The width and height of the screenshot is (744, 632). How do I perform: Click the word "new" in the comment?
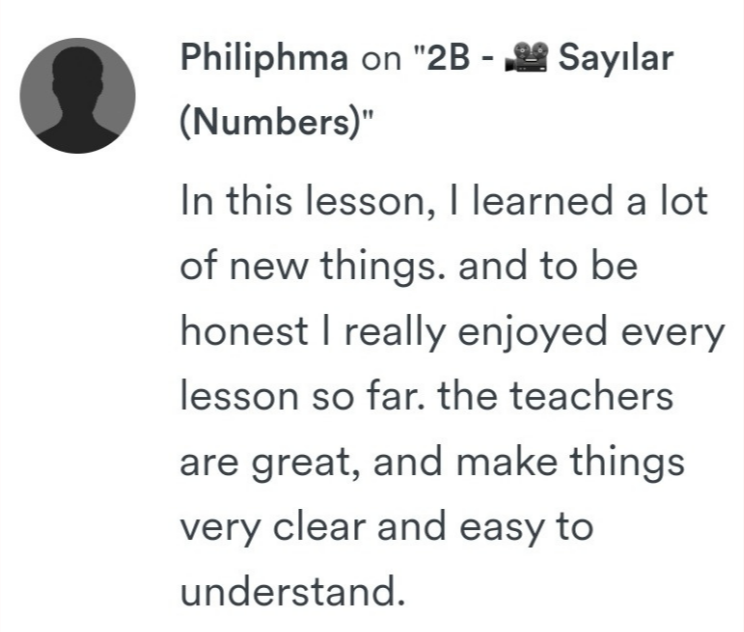point(268,267)
